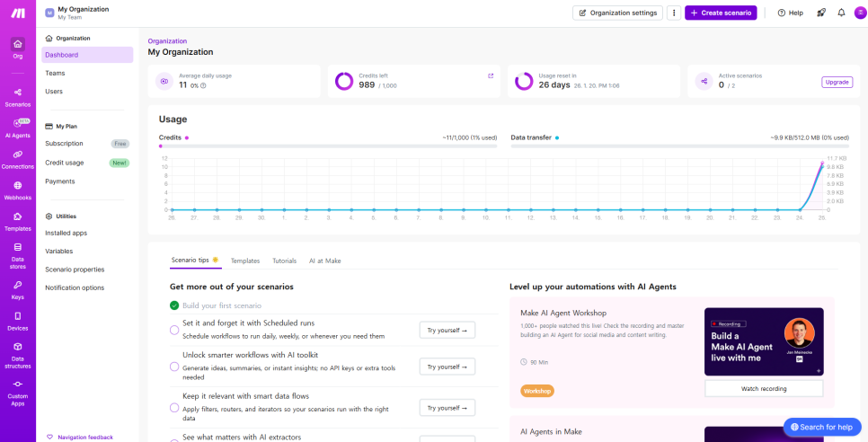Switch to the Tutorials tab

pyautogui.click(x=285, y=261)
